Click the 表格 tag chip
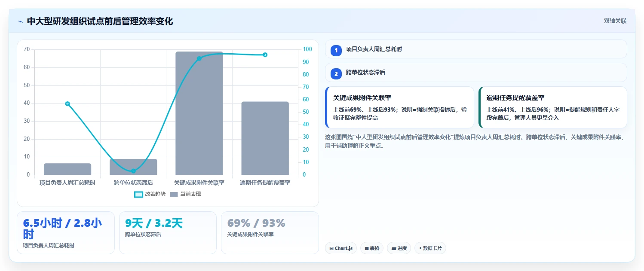 coord(372,248)
